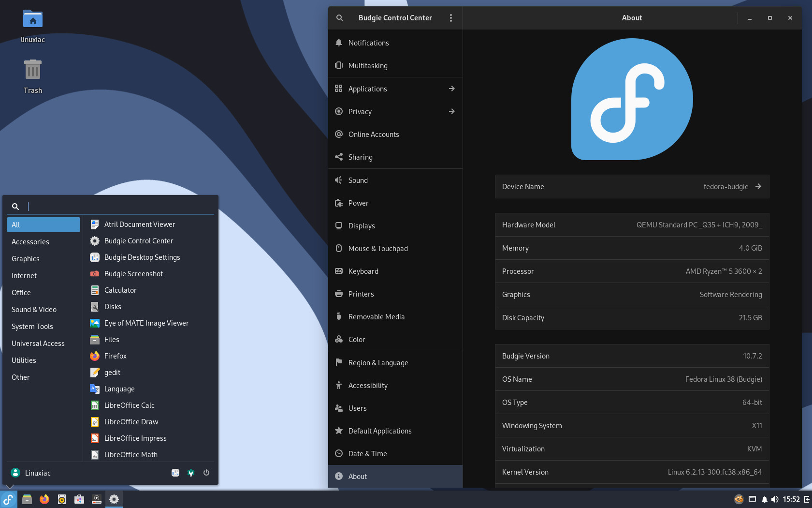This screenshot has height=508, width=812.
Task: Open Date & Time settings panel
Action: [395, 454]
